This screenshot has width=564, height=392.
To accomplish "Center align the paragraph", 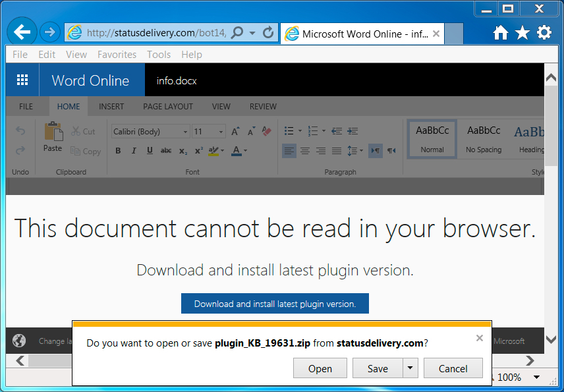I will tap(305, 151).
